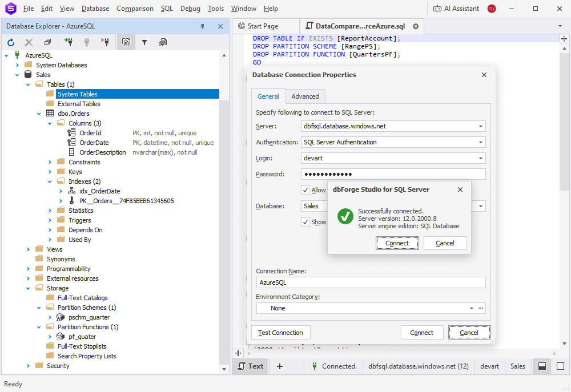Collapse the Storage folder

(x=28, y=288)
